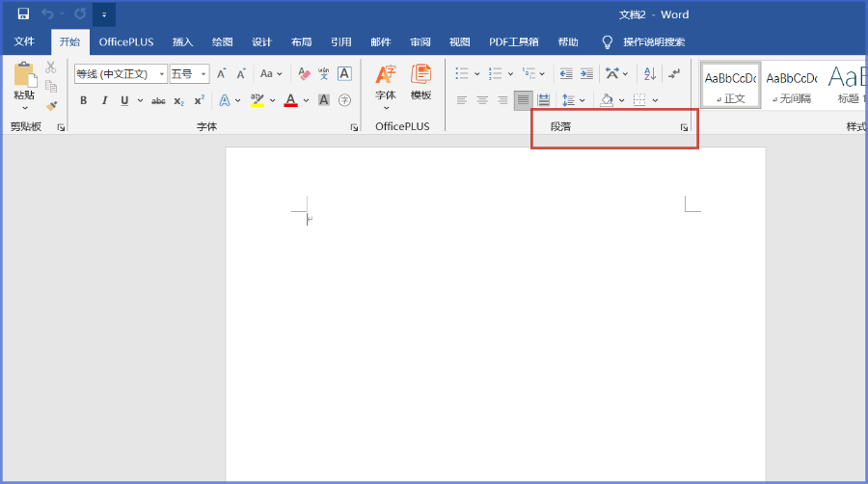The height and width of the screenshot is (484, 868).
Task: Click the Sort (A-Z) icon
Action: click(649, 74)
